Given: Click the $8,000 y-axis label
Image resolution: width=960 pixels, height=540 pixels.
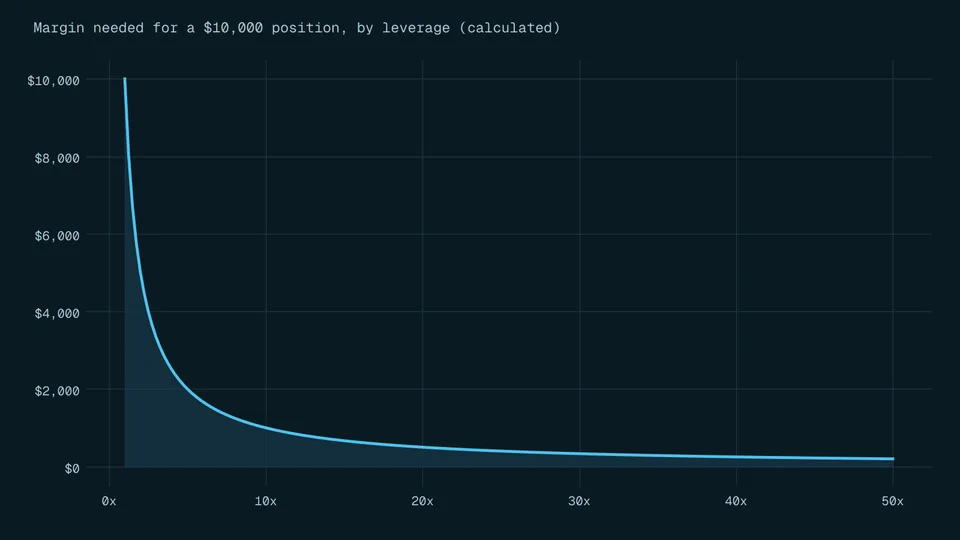Looking at the screenshot, I should pyautogui.click(x=57, y=159).
